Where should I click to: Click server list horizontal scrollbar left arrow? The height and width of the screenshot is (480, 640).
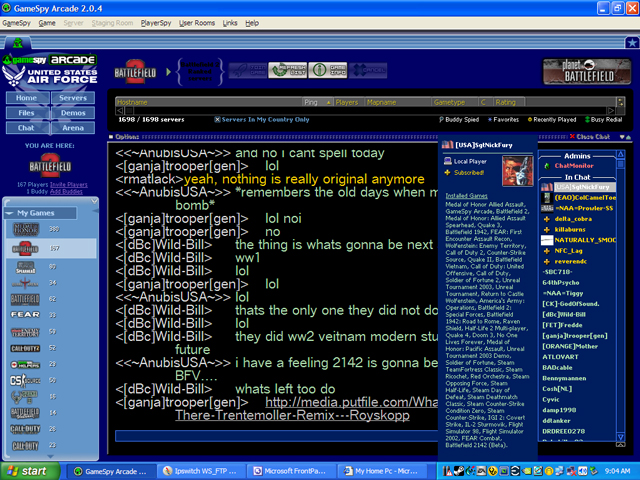pos(120,111)
